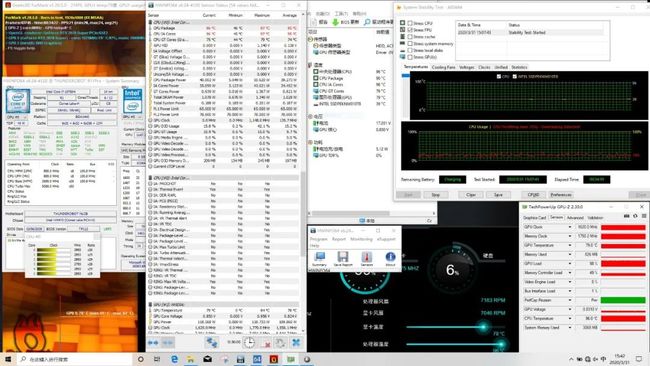
Task: Enable Stress CPU checkbox in AIDA64
Action: tap(410, 23)
